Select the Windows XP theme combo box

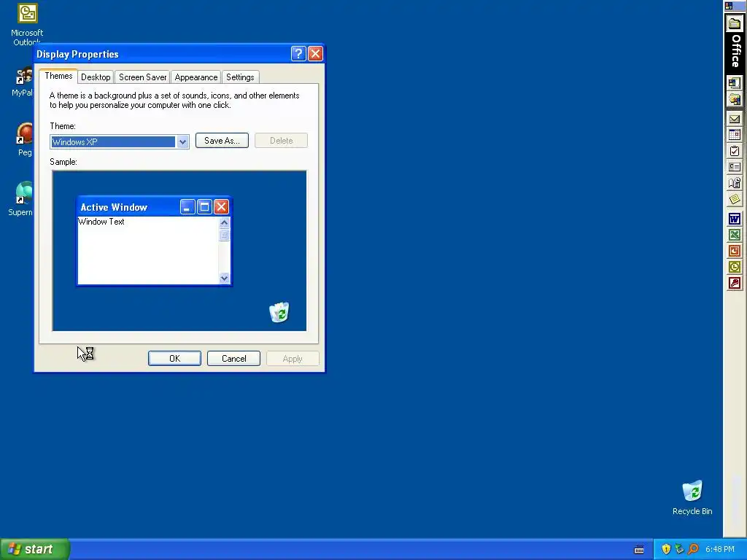[120, 142]
